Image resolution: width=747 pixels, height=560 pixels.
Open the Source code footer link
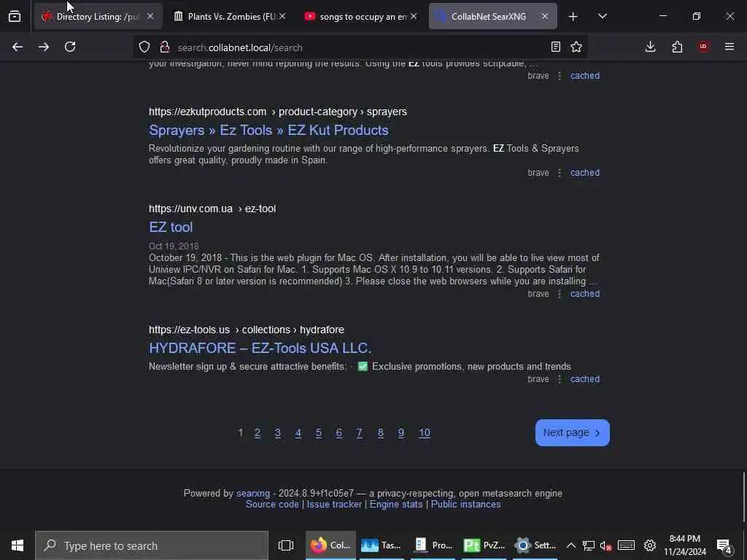272,505
